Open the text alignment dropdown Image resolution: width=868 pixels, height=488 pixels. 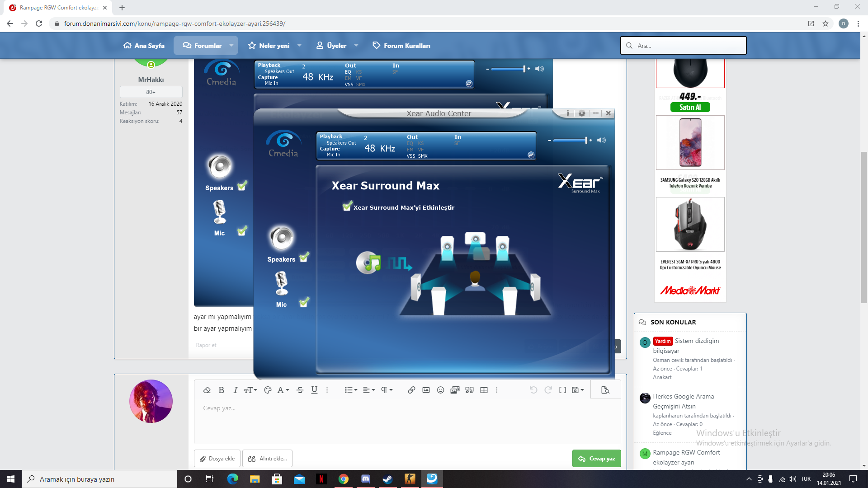click(369, 390)
